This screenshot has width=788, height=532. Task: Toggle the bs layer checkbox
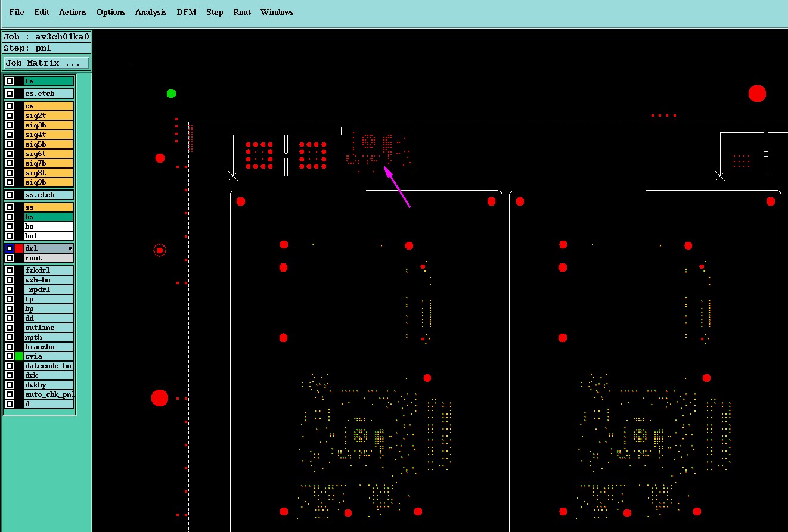pyautogui.click(x=10, y=217)
